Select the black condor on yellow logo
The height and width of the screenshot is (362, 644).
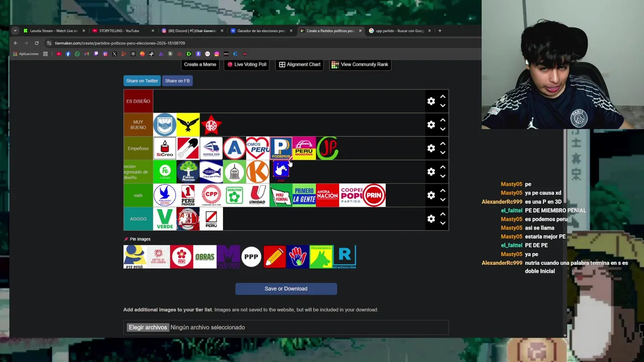pyautogui.click(x=188, y=125)
